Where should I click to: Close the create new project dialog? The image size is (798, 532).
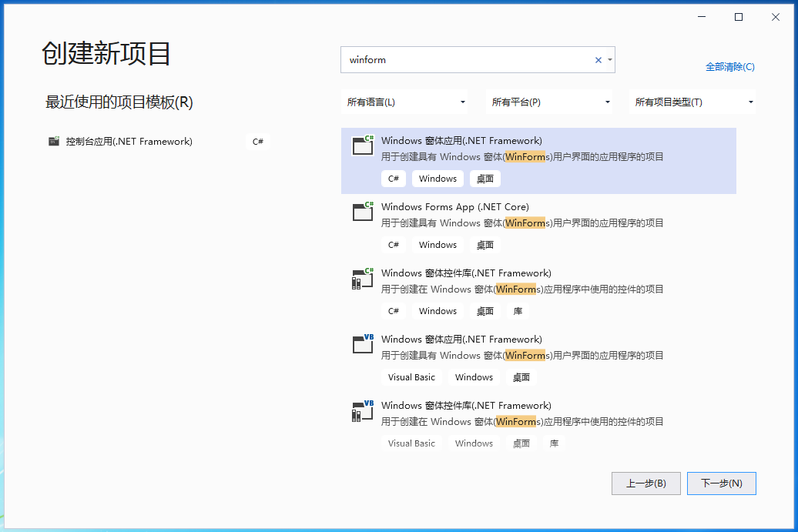pyautogui.click(x=776, y=17)
